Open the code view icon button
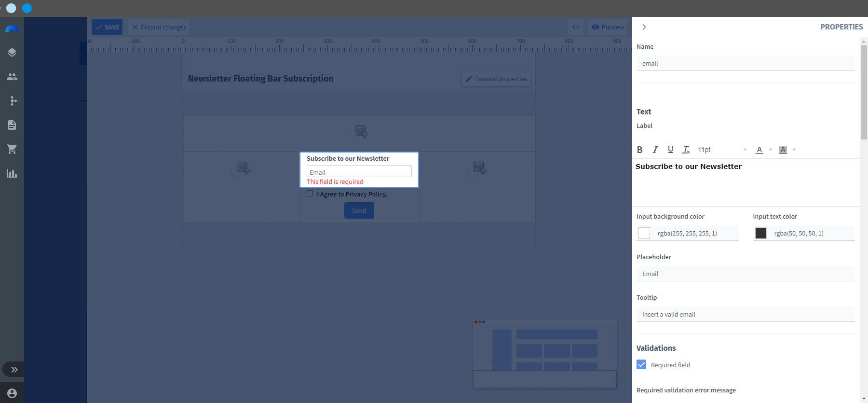 click(x=576, y=27)
